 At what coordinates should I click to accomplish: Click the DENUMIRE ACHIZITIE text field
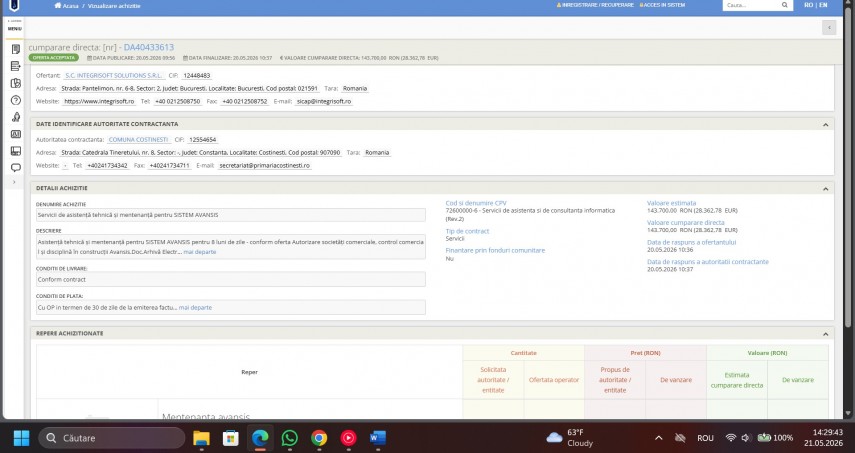tap(231, 215)
